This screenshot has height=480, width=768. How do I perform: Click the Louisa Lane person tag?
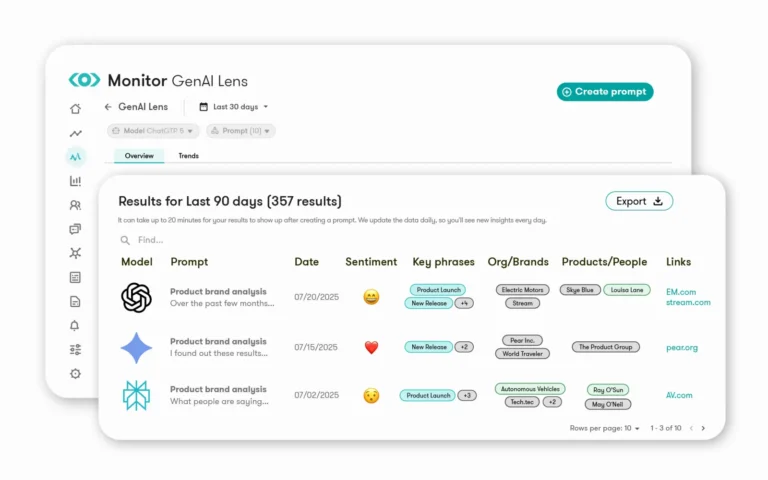point(627,289)
